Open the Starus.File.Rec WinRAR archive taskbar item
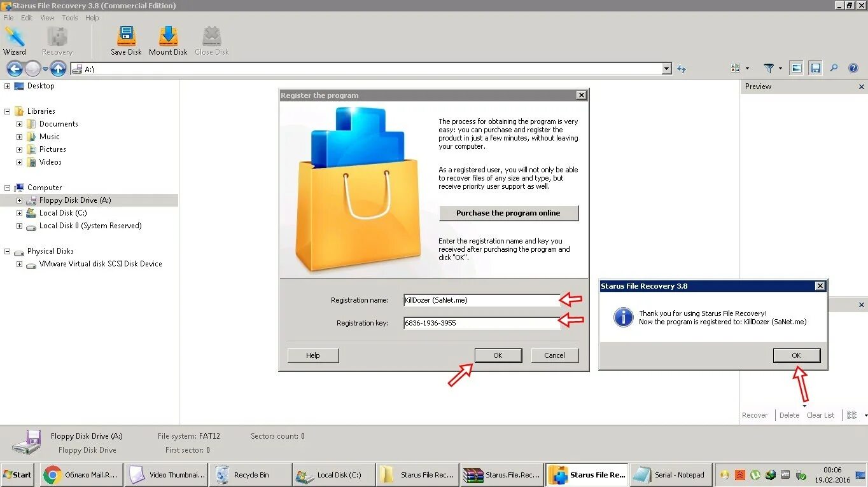This screenshot has height=487, width=868. tap(501, 474)
